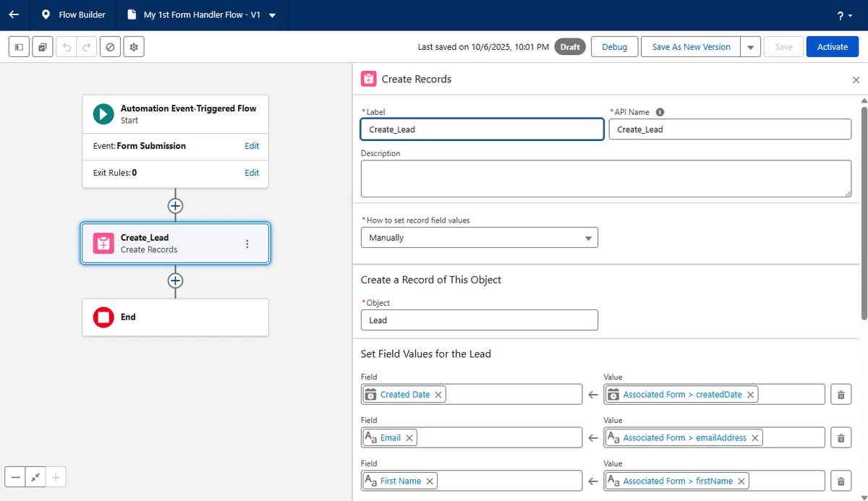The width and height of the screenshot is (868, 501).
Task: Click Save As New Version button
Action: point(691,47)
